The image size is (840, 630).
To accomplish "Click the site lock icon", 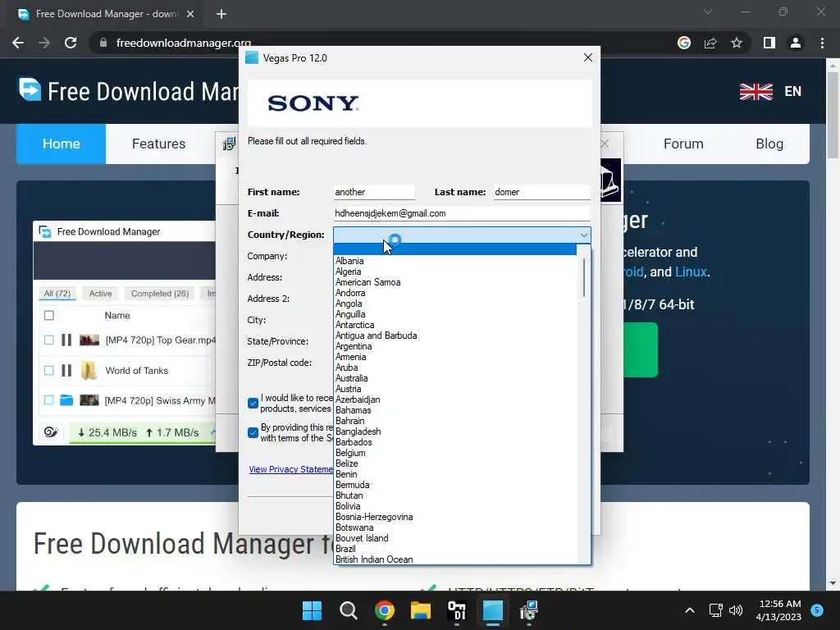I will click(x=103, y=43).
